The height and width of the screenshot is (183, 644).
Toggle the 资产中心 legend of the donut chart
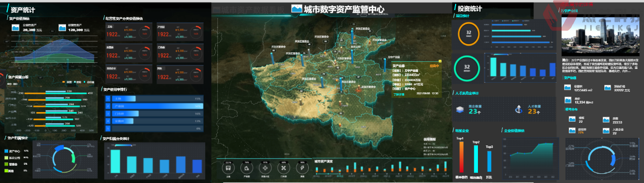click(x=13, y=151)
